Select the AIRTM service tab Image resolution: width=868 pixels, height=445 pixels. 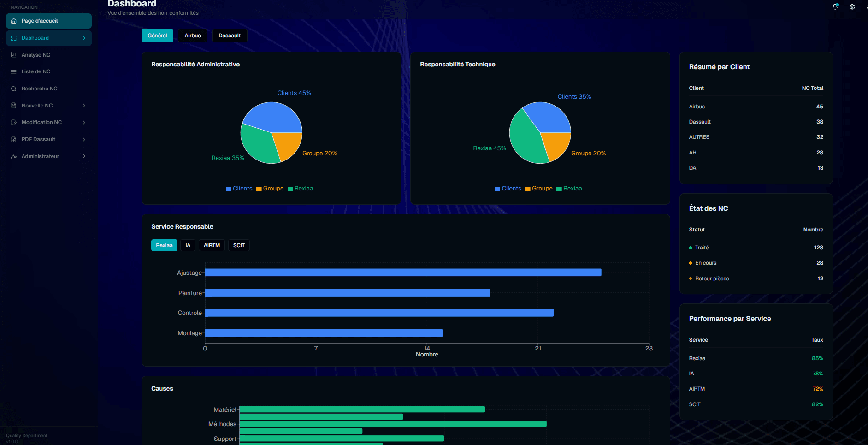pyautogui.click(x=212, y=245)
